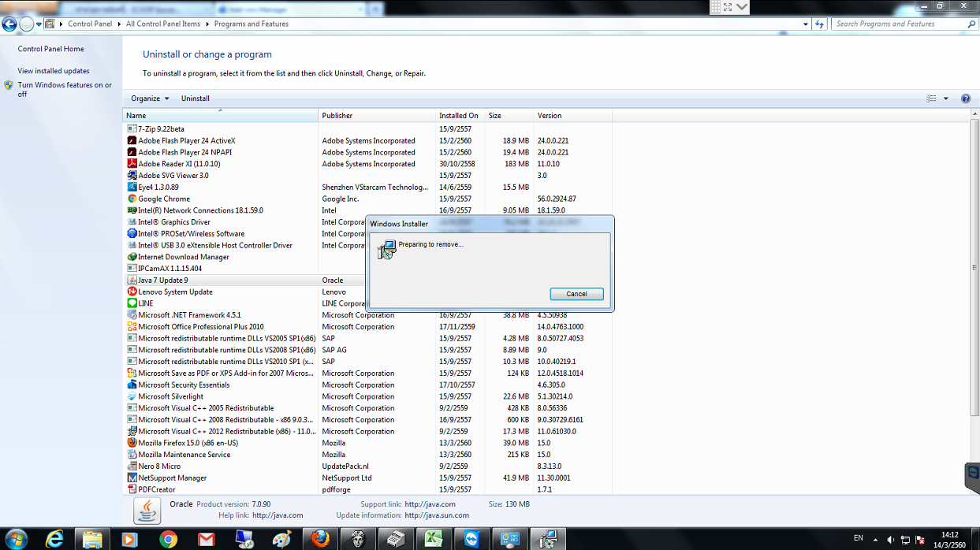980x550 pixels.
Task: Click Turn Windows features on or off
Action: point(65,89)
